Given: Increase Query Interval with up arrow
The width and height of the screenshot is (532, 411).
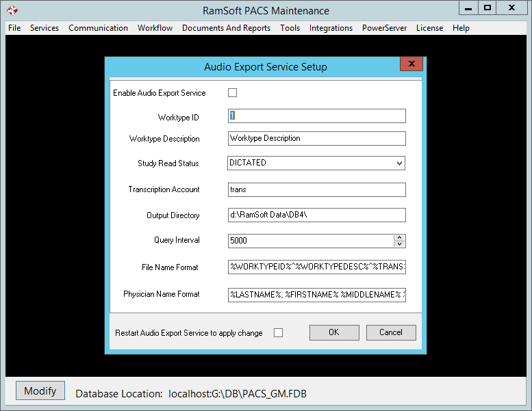Looking at the screenshot, I should (x=399, y=237).
